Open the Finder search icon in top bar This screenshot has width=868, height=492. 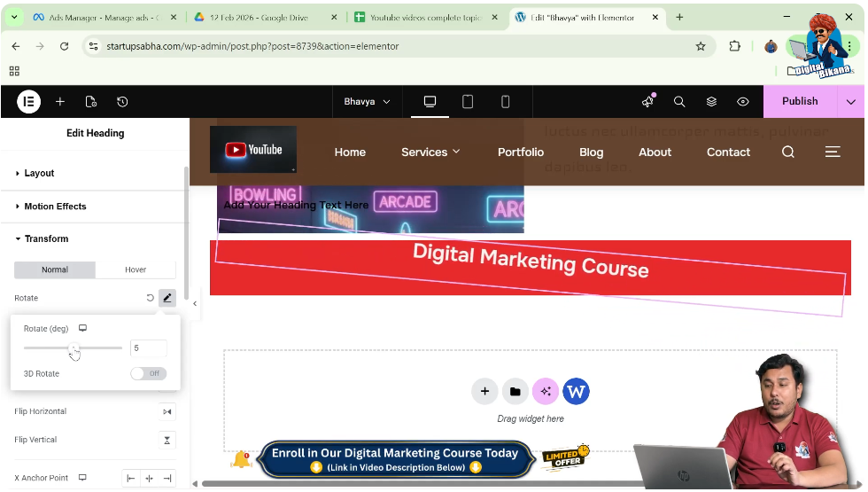click(679, 102)
